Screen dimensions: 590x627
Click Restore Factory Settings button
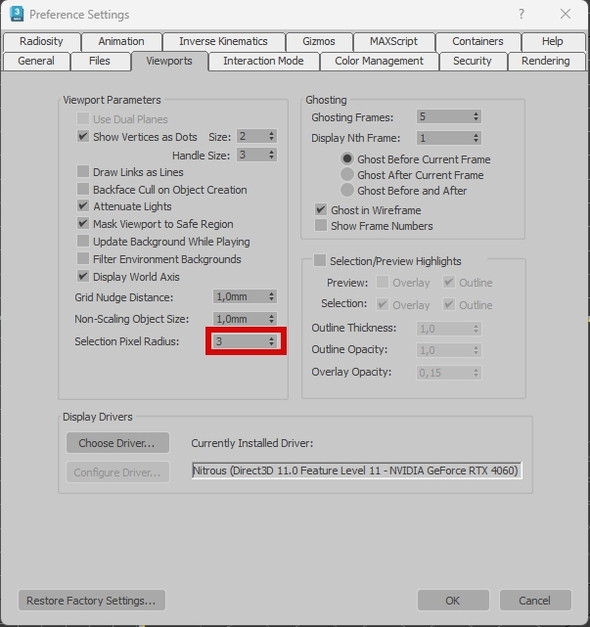point(92,600)
